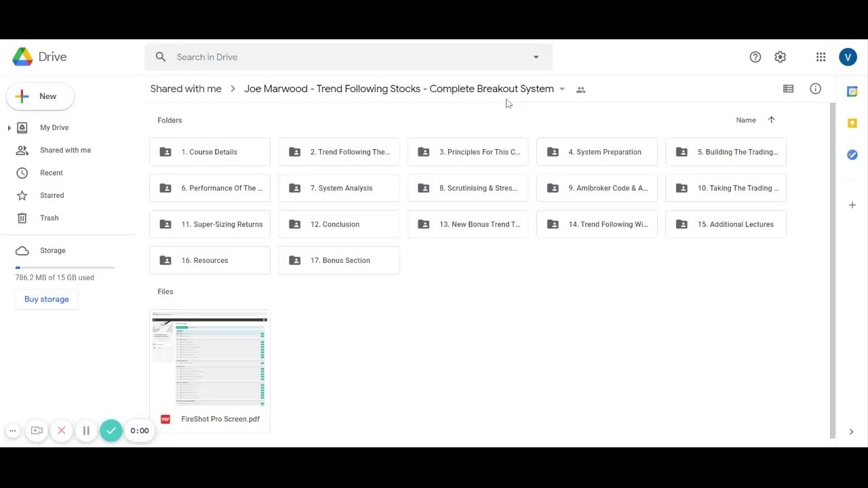Click in the Search in Drive field
This screenshot has width=868, height=488.
pyautogui.click(x=349, y=57)
